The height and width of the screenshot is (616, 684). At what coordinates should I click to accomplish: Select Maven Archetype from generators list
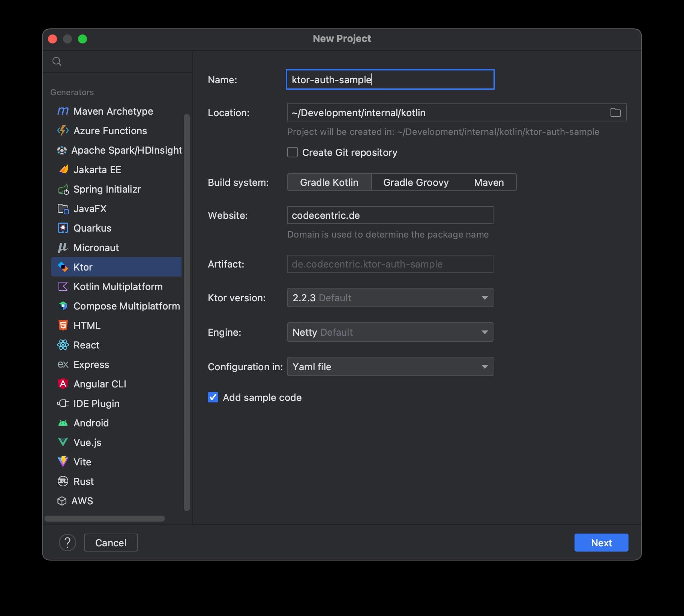tap(113, 111)
